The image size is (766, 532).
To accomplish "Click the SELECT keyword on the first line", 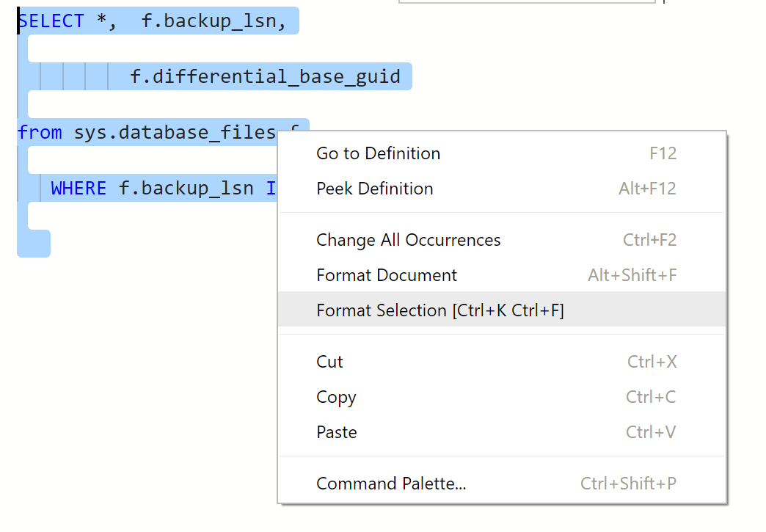I will (51, 21).
